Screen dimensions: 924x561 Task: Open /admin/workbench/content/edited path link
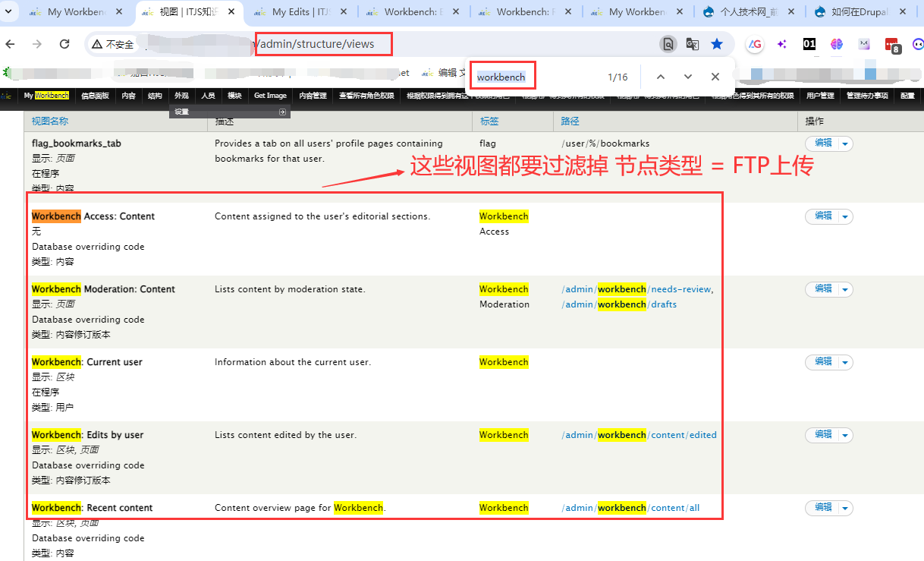(639, 435)
